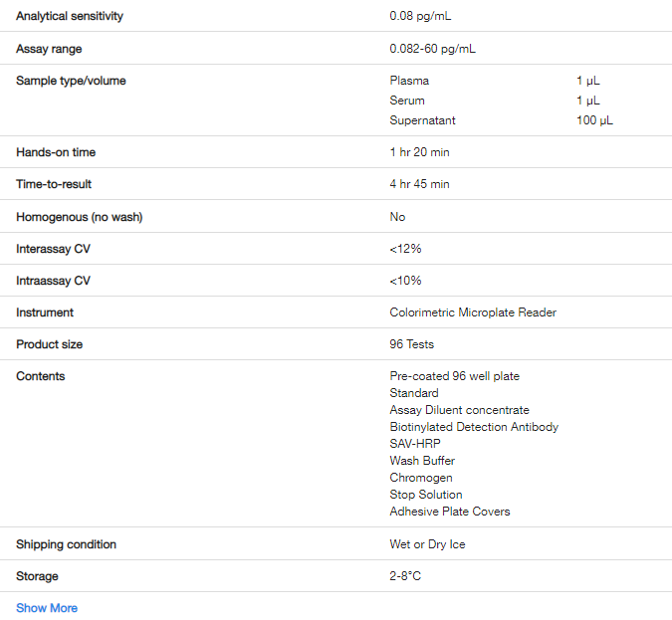Click the 0.08 pg/mL sensitivity value
Viewport: 672px width, 620px height.
[x=420, y=16]
